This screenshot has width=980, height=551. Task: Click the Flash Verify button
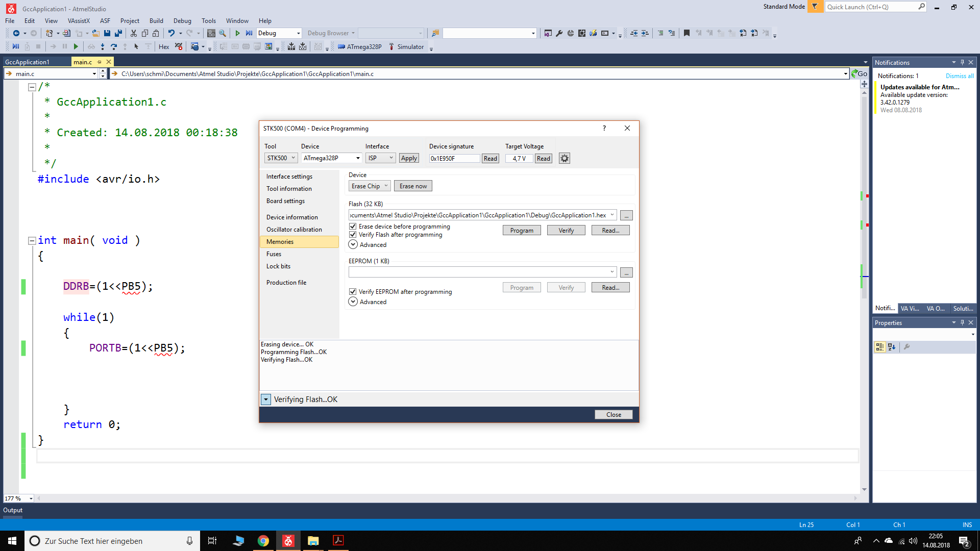coord(566,231)
